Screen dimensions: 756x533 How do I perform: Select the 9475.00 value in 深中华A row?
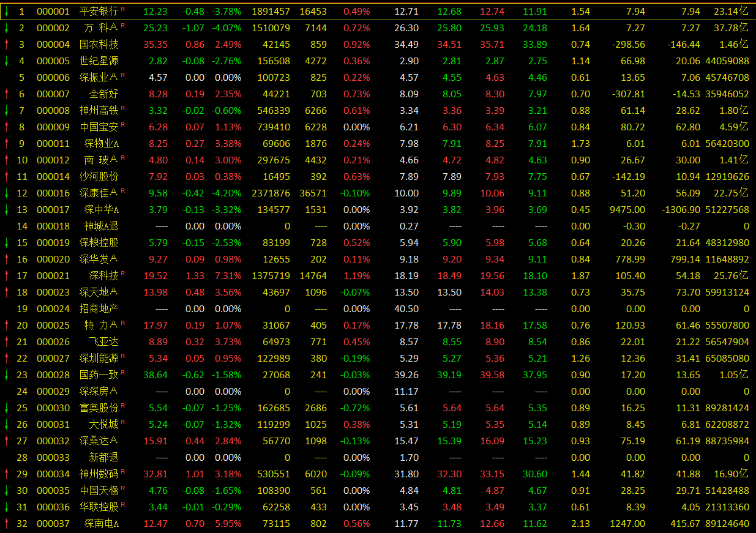click(627, 209)
